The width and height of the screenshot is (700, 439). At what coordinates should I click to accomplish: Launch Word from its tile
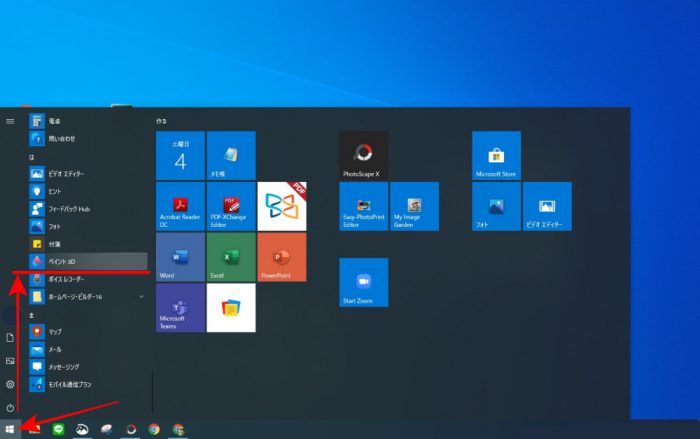[x=180, y=257]
